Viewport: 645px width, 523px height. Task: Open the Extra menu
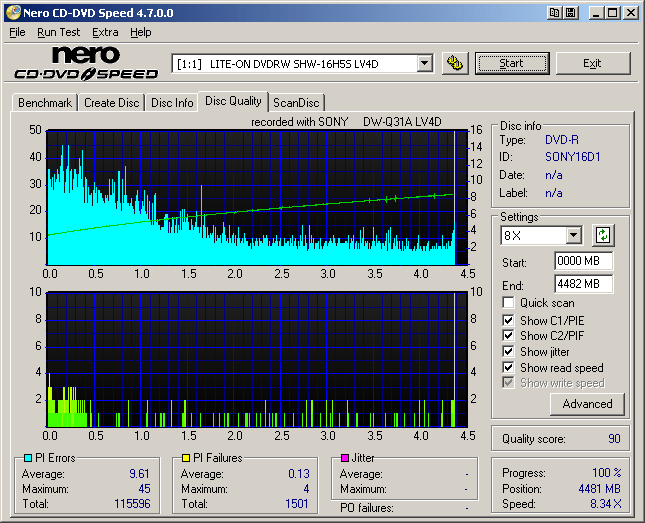click(105, 32)
